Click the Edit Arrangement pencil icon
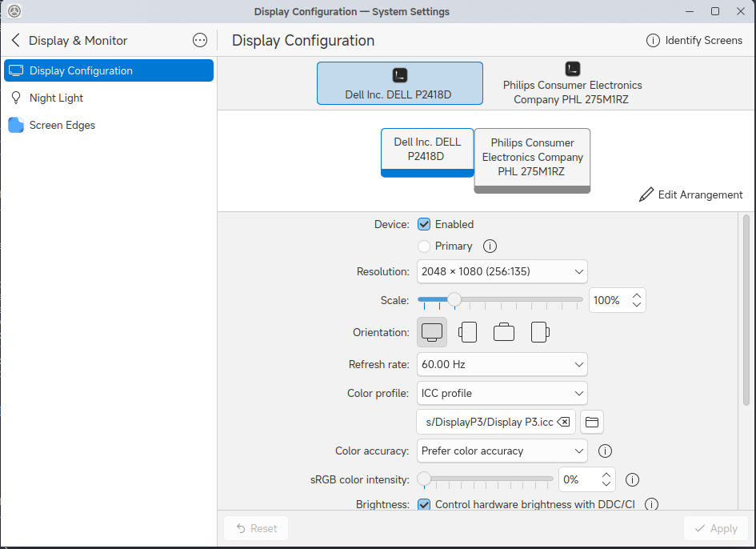Screen dimensions: 756x549 646,194
